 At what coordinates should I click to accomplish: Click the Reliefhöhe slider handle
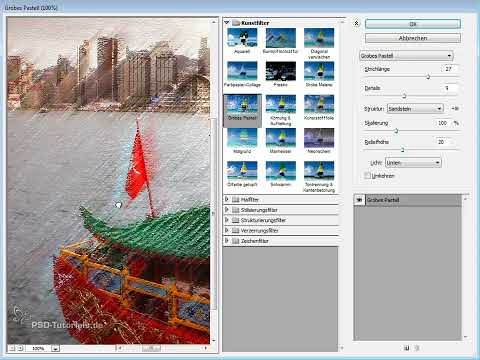tap(402, 150)
